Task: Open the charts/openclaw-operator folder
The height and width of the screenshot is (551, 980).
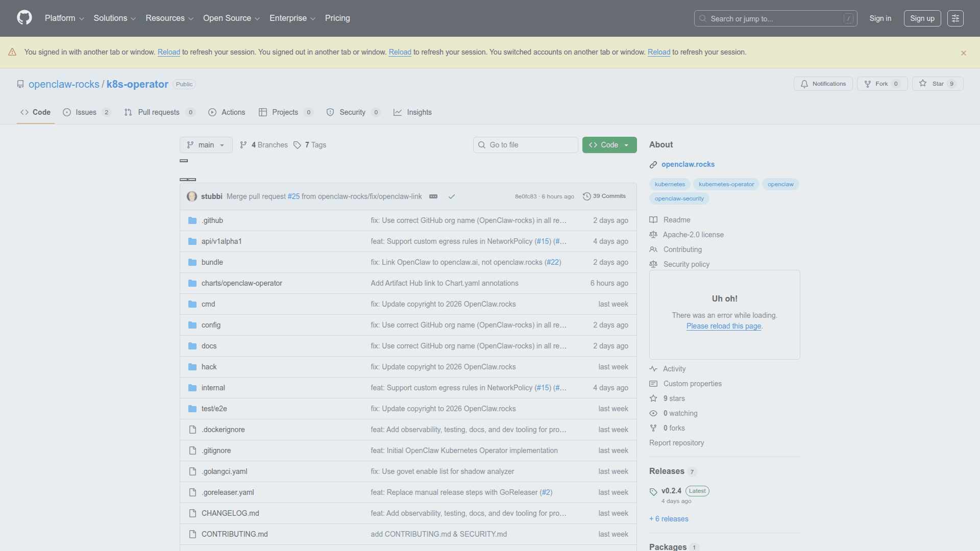Action: [241, 283]
